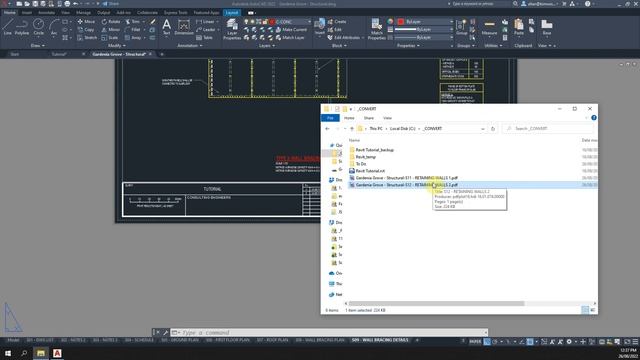Activate the Stretch tool

(x=87, y=38)
